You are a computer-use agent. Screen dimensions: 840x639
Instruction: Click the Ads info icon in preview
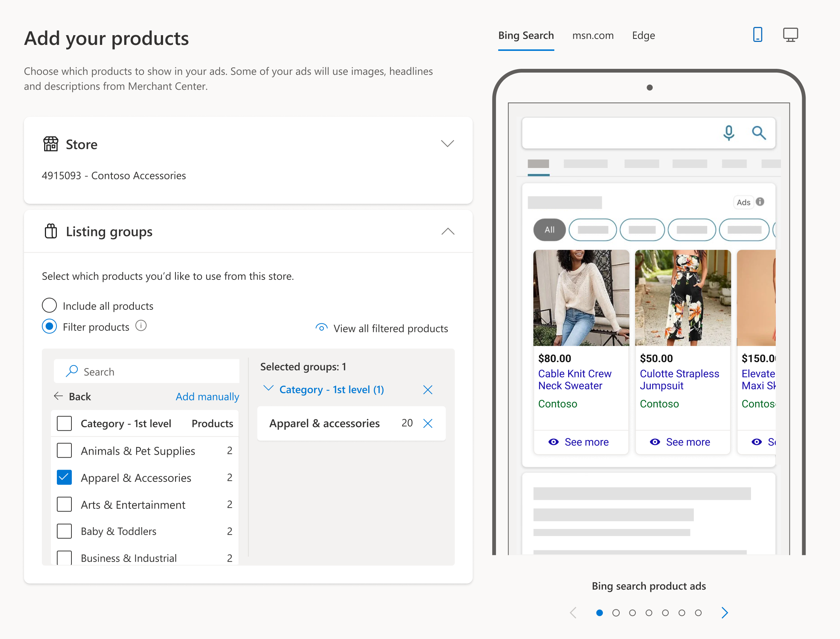(760, 202)
